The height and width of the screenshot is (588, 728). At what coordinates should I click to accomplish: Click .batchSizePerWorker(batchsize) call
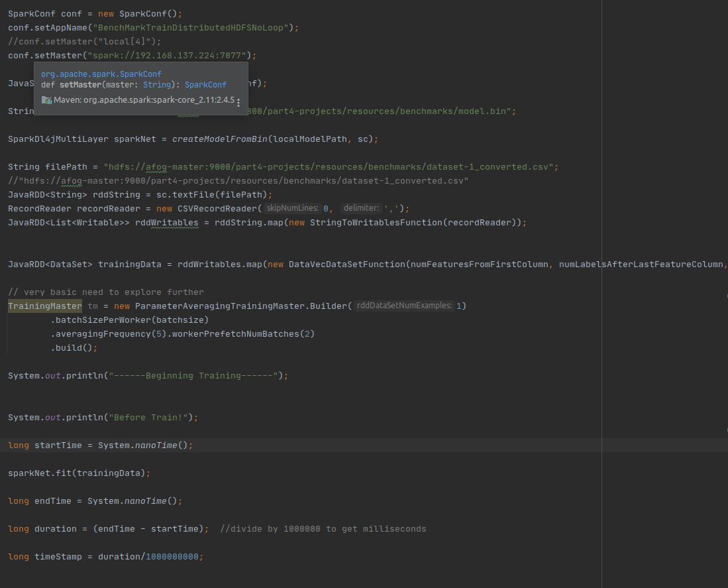click(130, 320)
